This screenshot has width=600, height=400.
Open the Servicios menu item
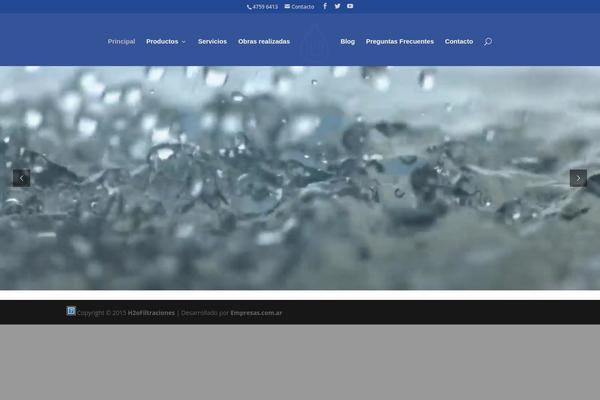pyautogui.click(x=212, y=41)
